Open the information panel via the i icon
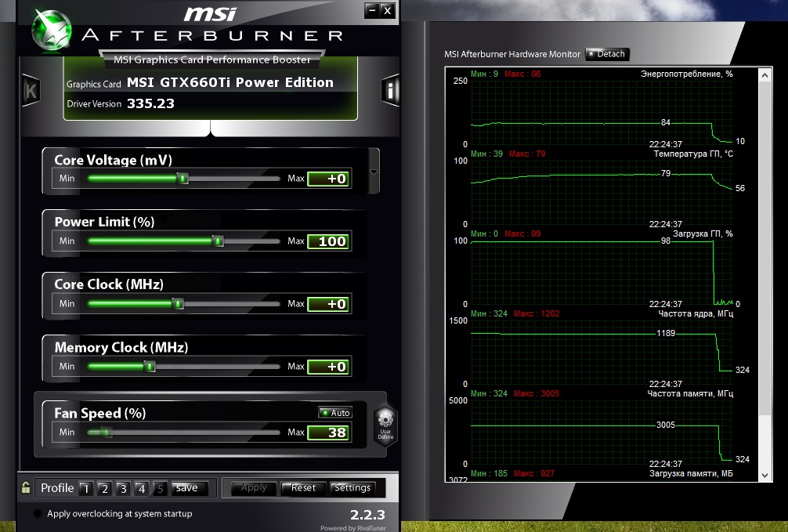The image size is (788, 532). coord(390,90)
